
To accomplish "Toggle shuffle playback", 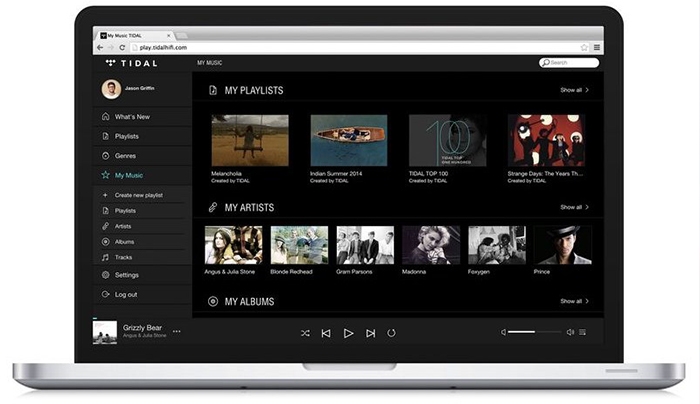I will pyautogui.click(x=305, y=333).
